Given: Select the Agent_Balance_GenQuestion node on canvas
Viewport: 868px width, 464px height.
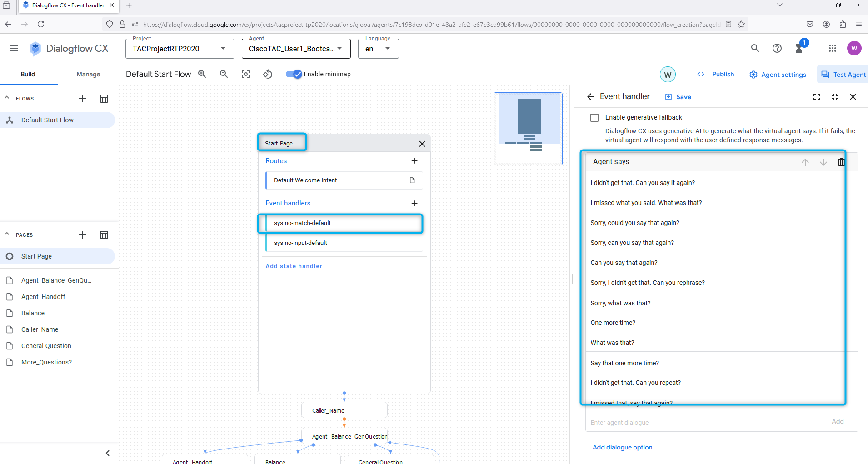Looking at the screenshot, I should point(344,436).
